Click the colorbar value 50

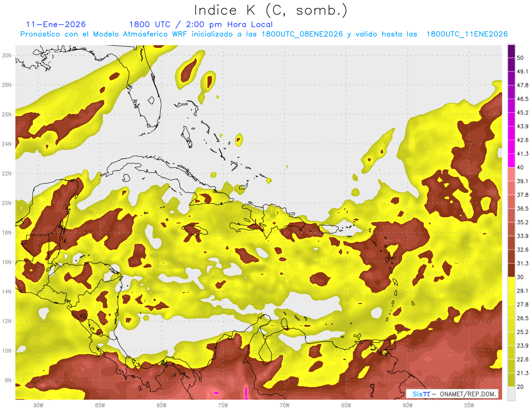pyautogui.click(x=520, y=58)
